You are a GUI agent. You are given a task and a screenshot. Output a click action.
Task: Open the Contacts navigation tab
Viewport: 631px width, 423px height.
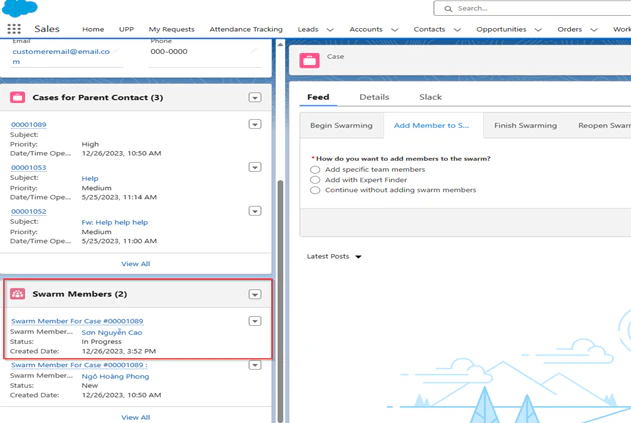429,29
